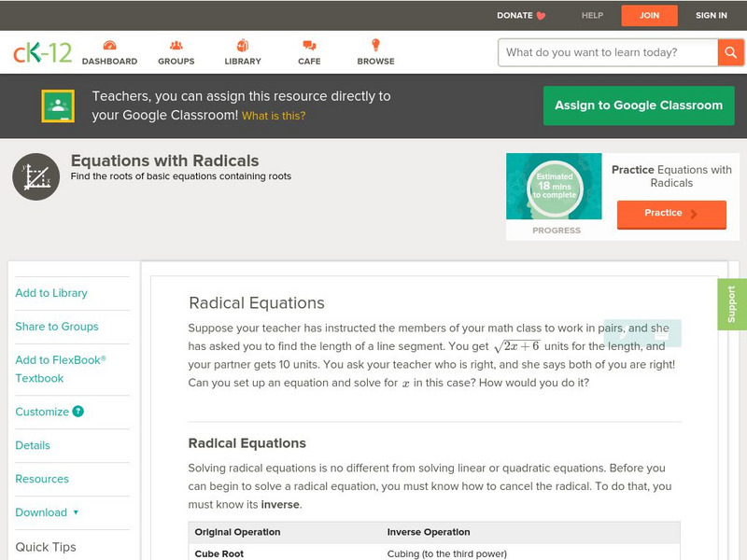
Task: Expand the Download dropdown arrow
Action: click(x=76, y=512)
